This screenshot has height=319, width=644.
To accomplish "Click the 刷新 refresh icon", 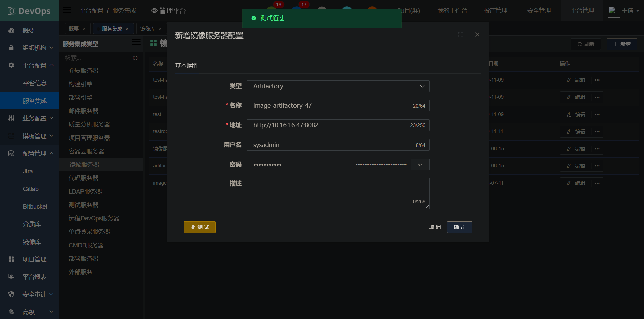I will [579, 44].
